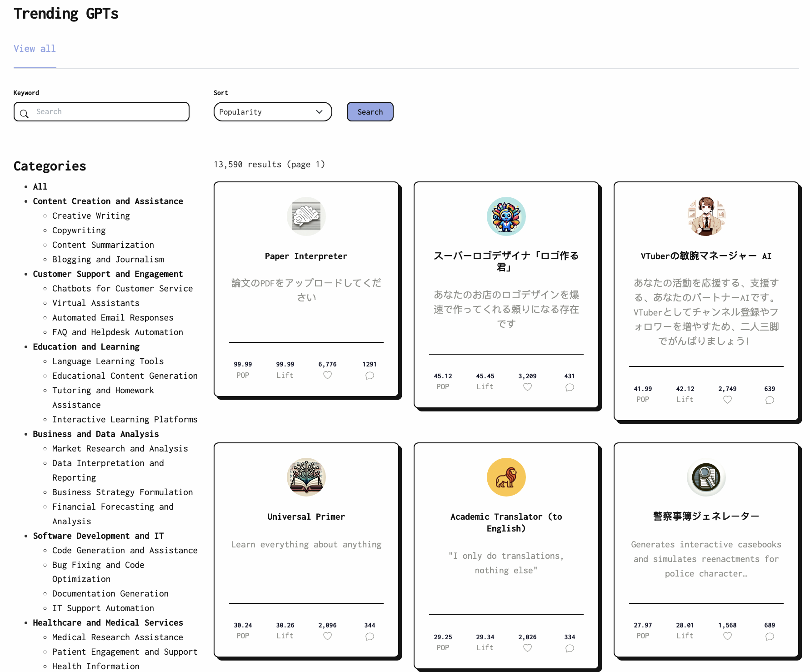
Task: Like the Universal Primer card
Action: click(x=327, y=637)
